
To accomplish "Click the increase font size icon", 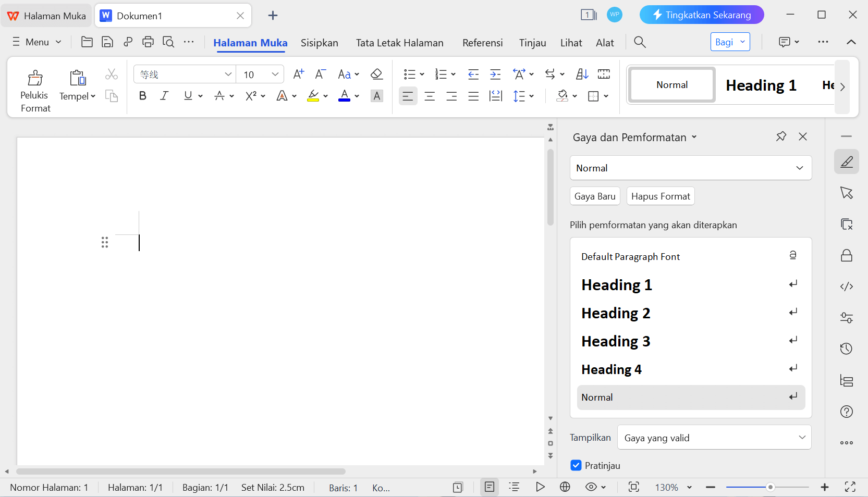I will click(298, 74).
